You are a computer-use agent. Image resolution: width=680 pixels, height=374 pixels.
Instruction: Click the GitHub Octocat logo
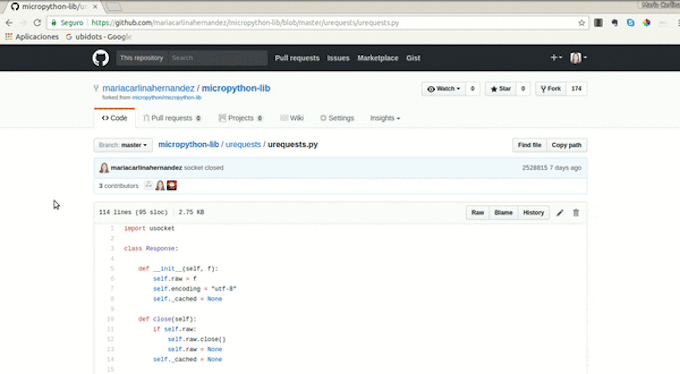(101, 58)
